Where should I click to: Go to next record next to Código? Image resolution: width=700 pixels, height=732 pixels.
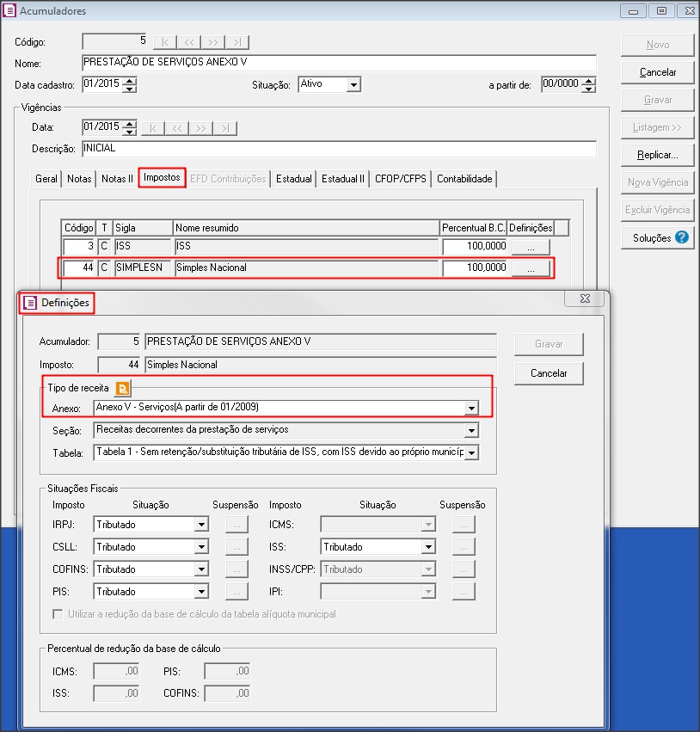pyautogui.click(x=213, y=42)
